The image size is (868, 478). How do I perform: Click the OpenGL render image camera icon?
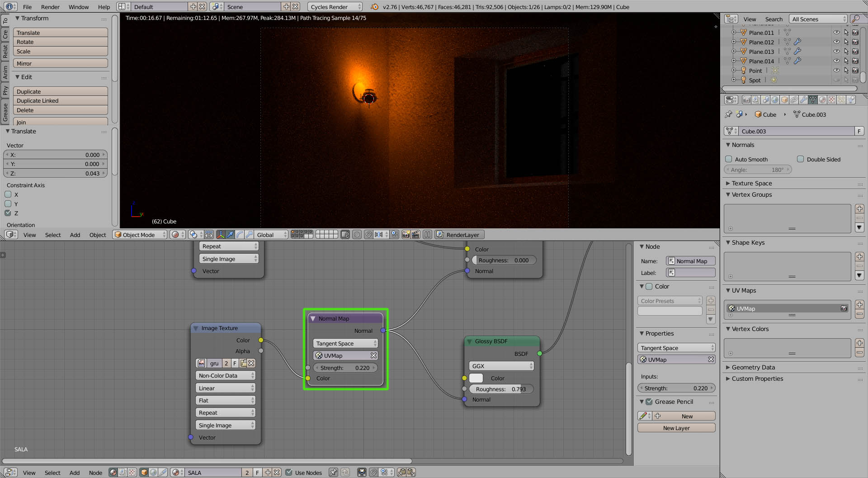point(406,235)
